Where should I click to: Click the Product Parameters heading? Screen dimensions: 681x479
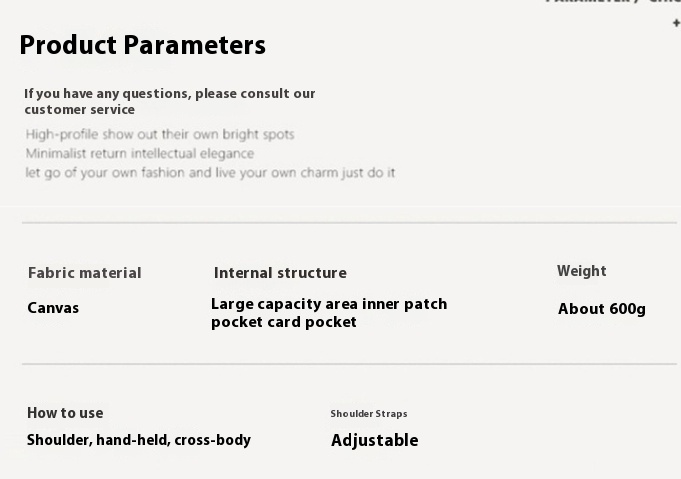tap(142, 45)
